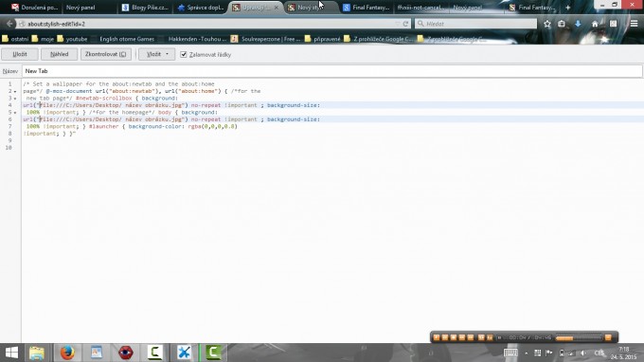This screenshot has height=362, width=644.
Task: Save the style with Uložit
Action: pos(20,54)
